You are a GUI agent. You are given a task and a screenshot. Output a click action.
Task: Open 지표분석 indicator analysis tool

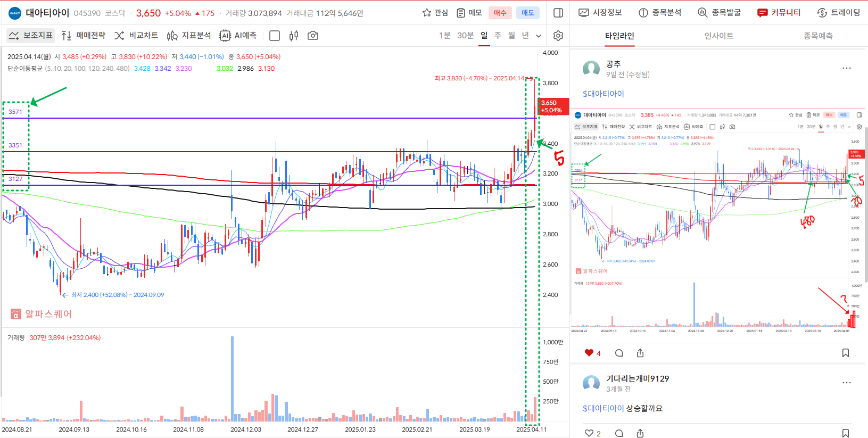(189, 36)
